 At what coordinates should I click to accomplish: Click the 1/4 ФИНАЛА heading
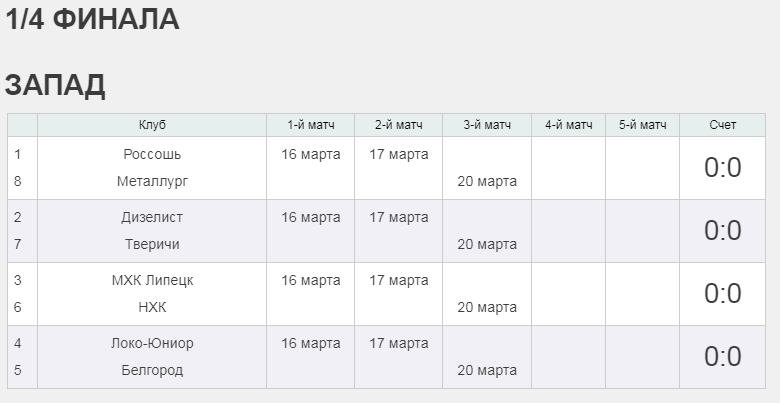[92, 19]
